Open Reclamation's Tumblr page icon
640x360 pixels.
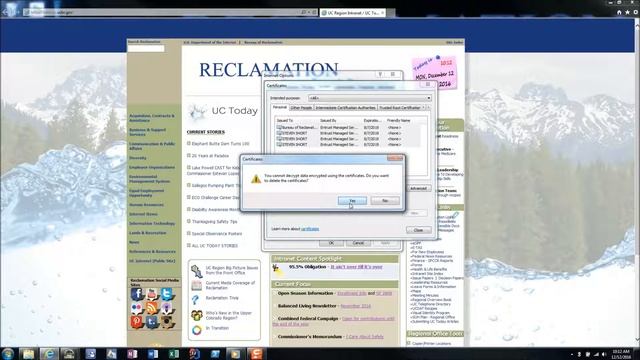152,322
